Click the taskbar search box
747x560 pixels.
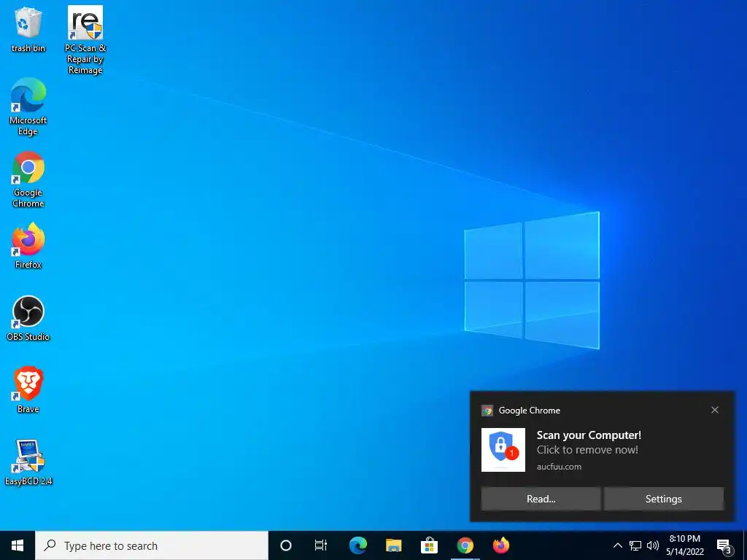tap(152, 545)
